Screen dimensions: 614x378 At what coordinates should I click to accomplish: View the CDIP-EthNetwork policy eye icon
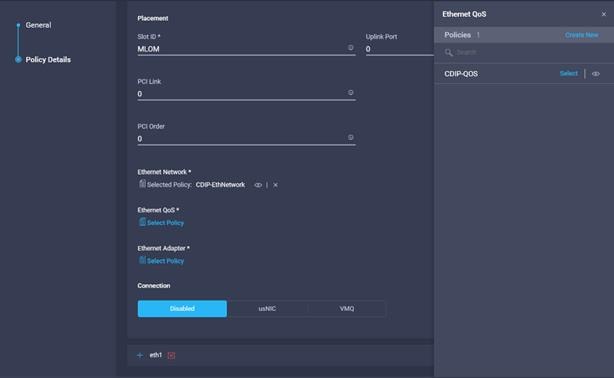[x=258, y=185]
